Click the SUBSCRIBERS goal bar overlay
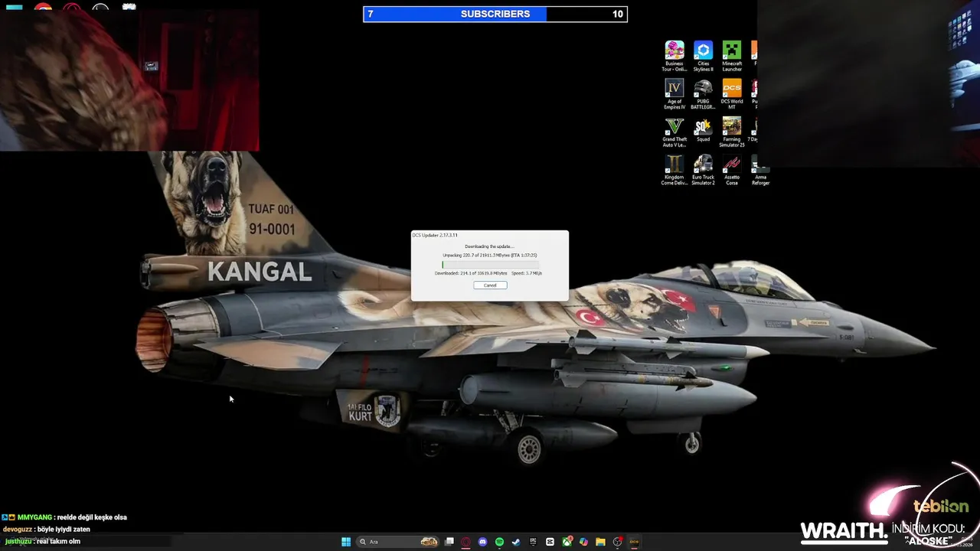980x551 pixels. [495, 14]
